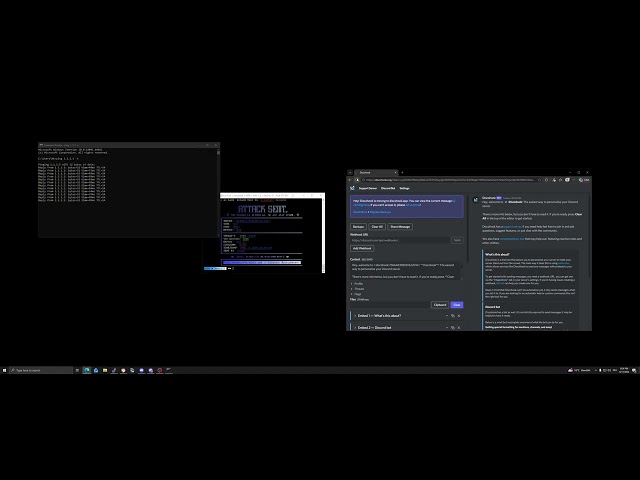Click the Clipboard button in Files row
This screenshot has width=640, height=480.
pos(440,305)
